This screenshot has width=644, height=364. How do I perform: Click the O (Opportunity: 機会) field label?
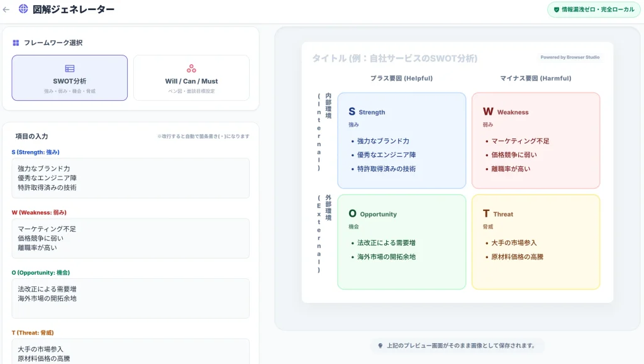coord(41,273)
